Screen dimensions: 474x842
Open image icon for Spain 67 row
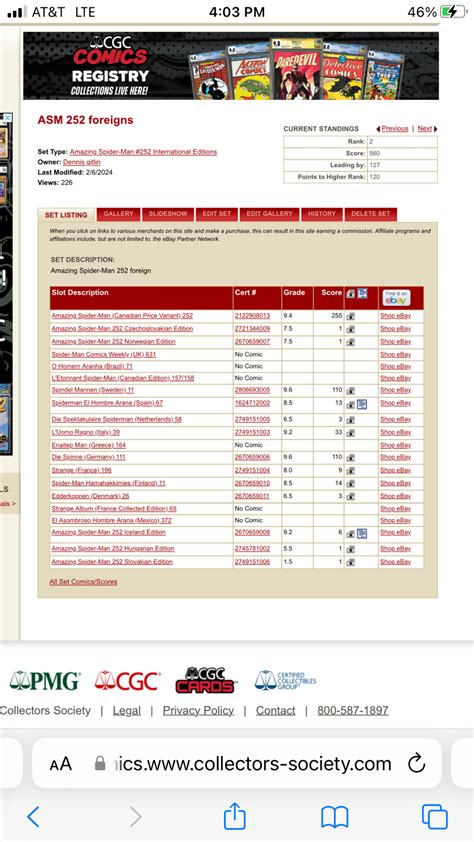click(x=350, y=404)
